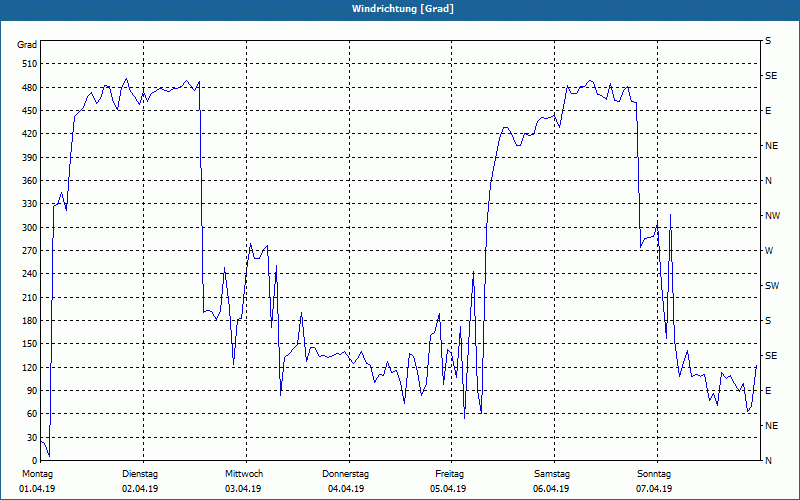Select the N compass label beside the 360 gridline
Viewport: 800px width, 500px height.
tap(768, 181)
